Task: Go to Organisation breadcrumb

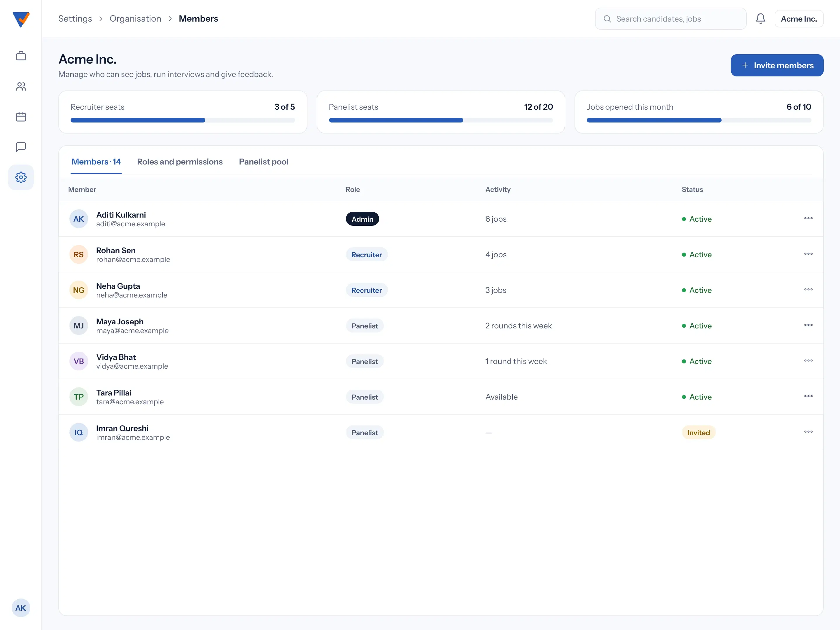Action: [135, 19]
